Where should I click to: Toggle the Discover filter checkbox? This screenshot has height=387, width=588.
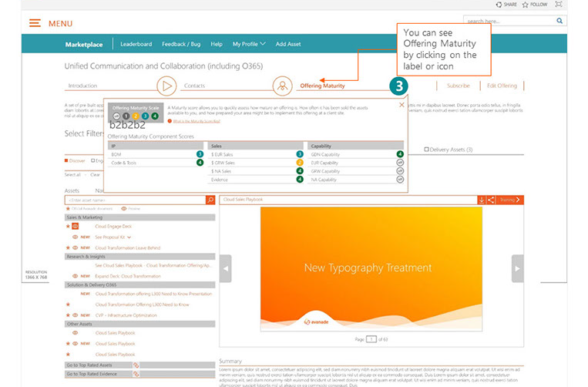(x=67, y=160)
